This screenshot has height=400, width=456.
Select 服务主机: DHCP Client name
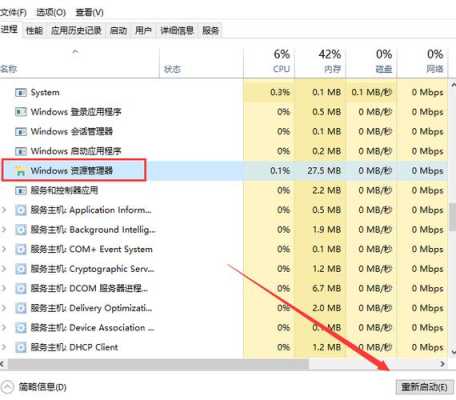click(x=74, y=348)
